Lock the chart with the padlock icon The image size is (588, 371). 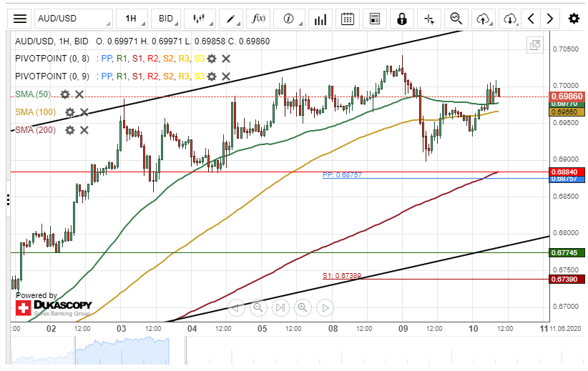[403, 19]
